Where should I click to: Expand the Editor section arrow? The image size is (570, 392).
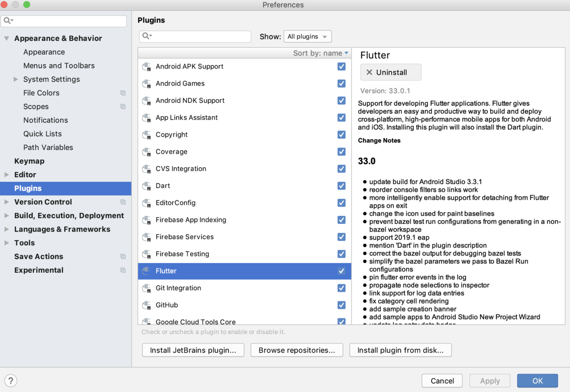(x=7, y=175)
